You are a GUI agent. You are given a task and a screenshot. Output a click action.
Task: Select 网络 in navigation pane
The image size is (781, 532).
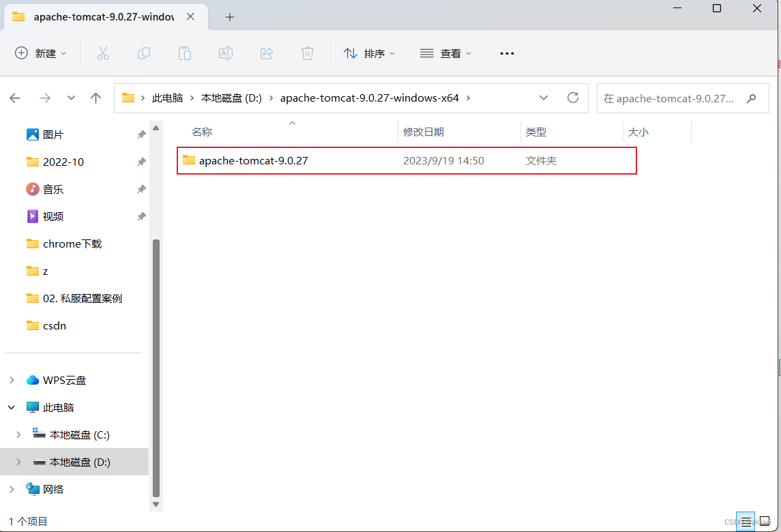coord(53,489)
